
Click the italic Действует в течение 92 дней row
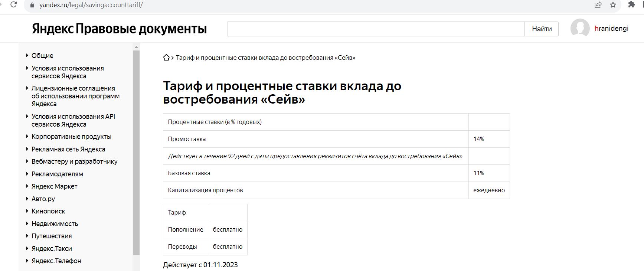click(316, 156)
